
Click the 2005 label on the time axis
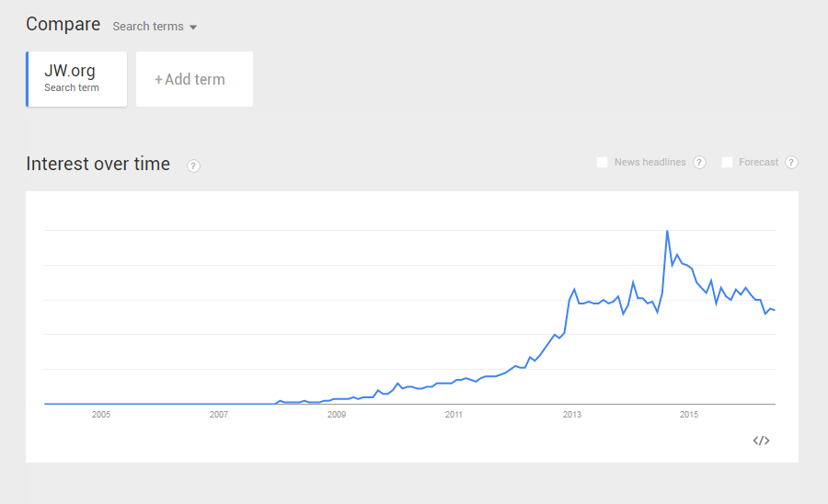(101, 415)
